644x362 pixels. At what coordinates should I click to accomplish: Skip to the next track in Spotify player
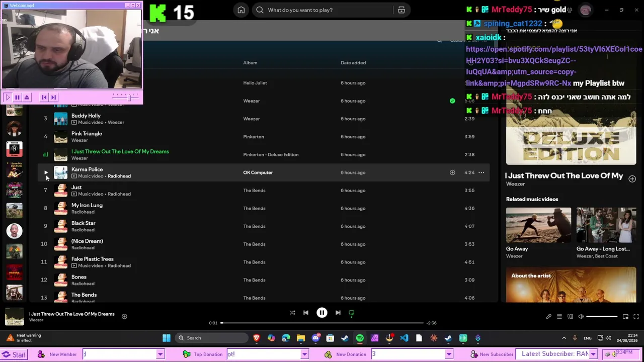pos(338,313)
